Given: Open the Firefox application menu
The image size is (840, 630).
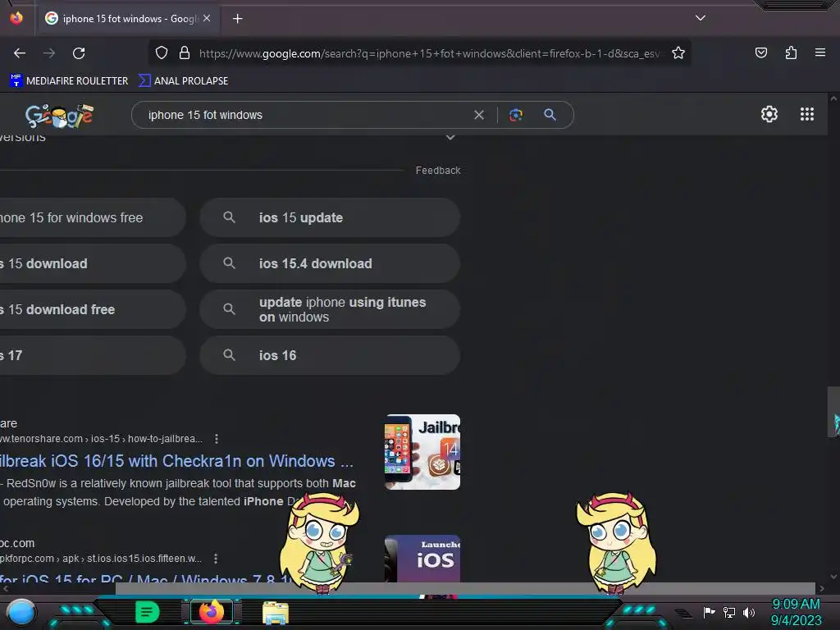Looking at the screenshot, I should point(819,53).
